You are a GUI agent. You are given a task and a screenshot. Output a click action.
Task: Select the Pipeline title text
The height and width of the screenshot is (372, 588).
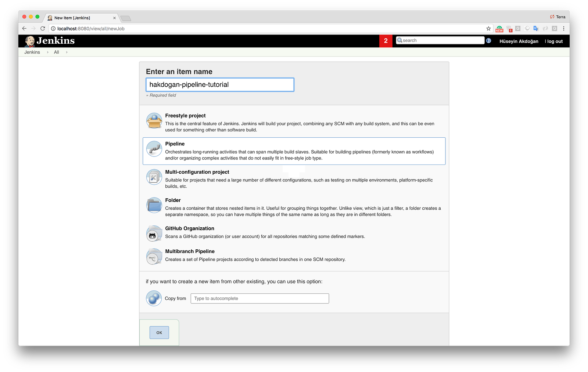(x=175, y=144)
